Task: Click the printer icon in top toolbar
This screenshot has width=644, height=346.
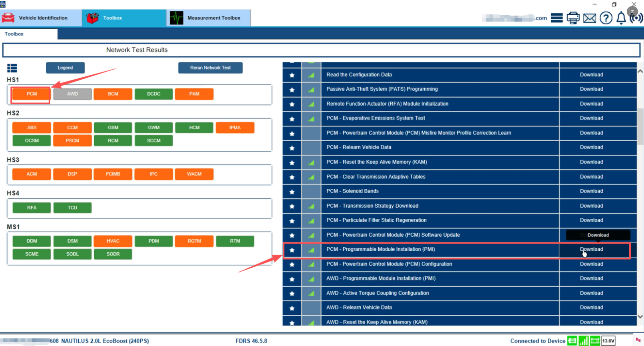Action: coord(573,18)
